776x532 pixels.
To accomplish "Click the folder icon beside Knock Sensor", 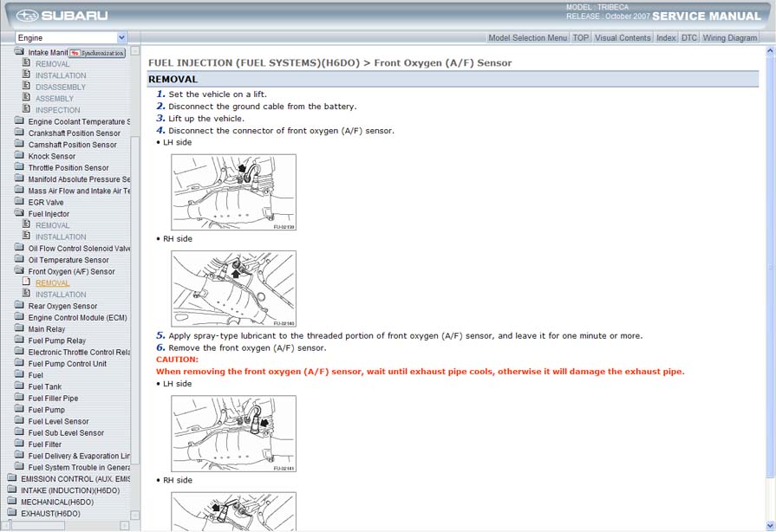I will tap(19, 155).
